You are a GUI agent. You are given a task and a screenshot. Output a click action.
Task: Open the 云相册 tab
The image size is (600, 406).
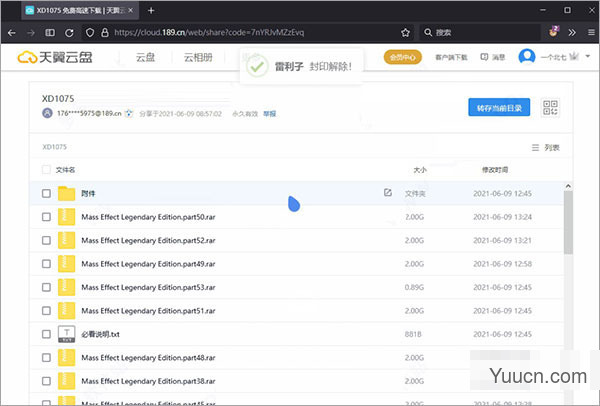(198, 57)
